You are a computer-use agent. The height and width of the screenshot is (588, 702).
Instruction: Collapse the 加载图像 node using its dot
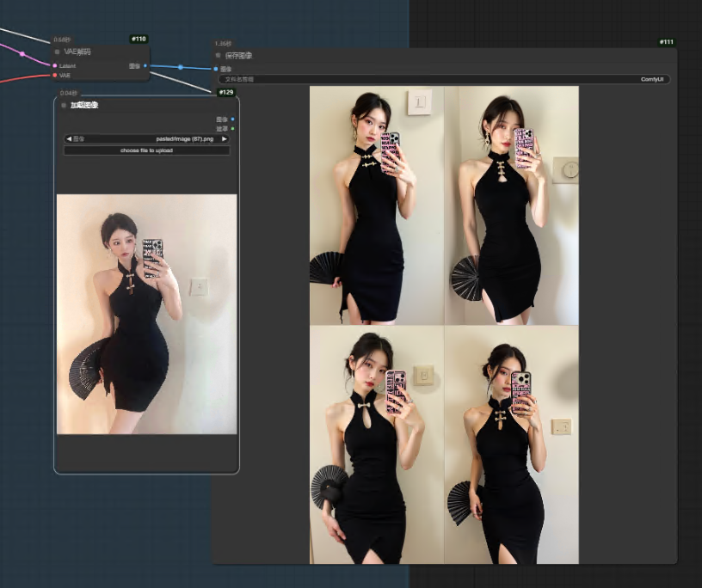click(x=64, y=105)
